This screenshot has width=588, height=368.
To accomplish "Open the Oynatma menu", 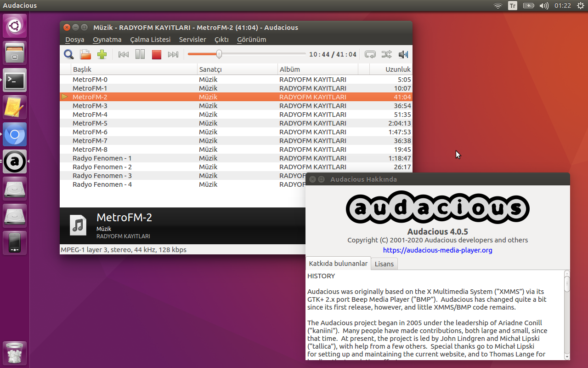I will click(x=107, y=40).
